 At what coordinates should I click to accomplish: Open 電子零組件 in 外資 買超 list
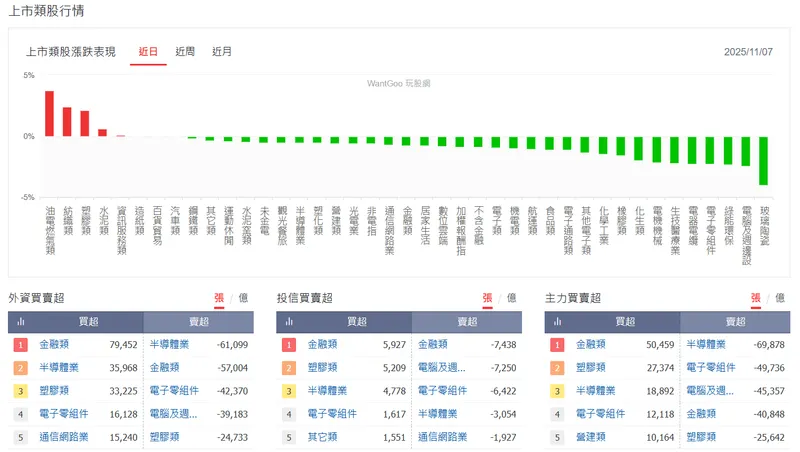[x=64, y=414]
